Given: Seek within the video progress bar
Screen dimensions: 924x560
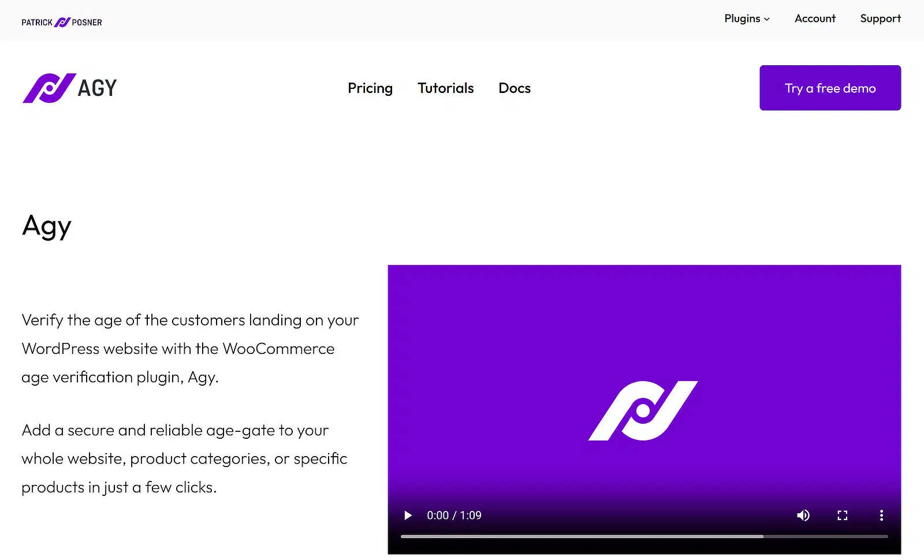Looking at the screenshot, I should pos(644,536).
